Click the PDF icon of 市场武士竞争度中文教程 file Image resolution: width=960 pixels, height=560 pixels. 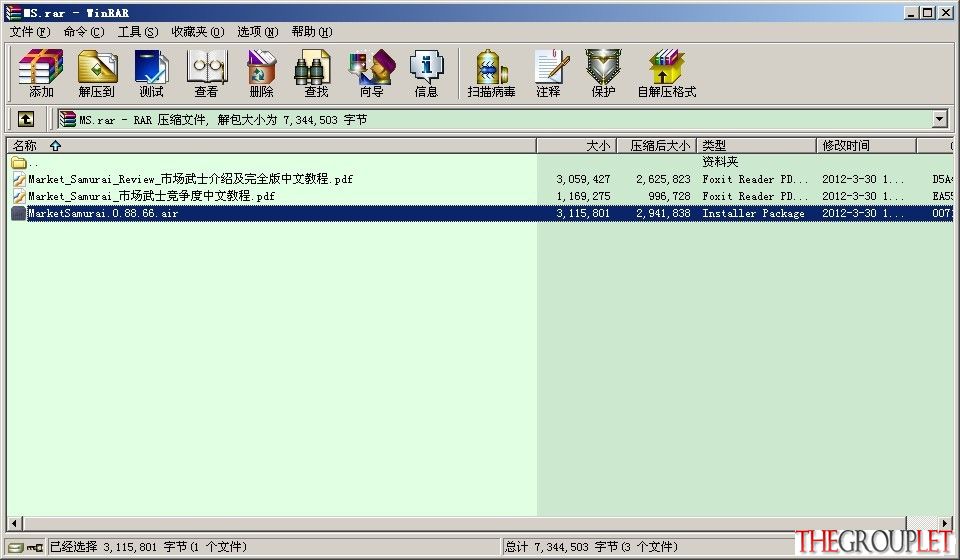pos(18,196)
